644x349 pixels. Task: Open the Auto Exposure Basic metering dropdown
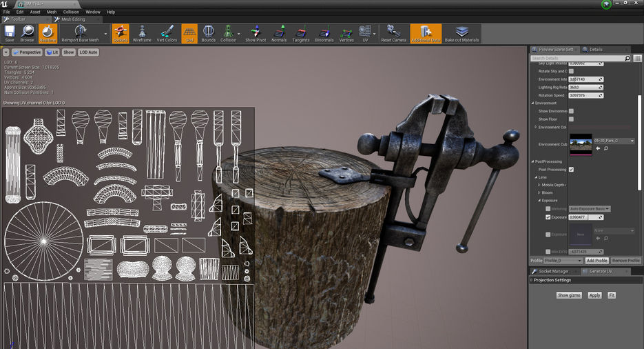[x=589, y=209]
